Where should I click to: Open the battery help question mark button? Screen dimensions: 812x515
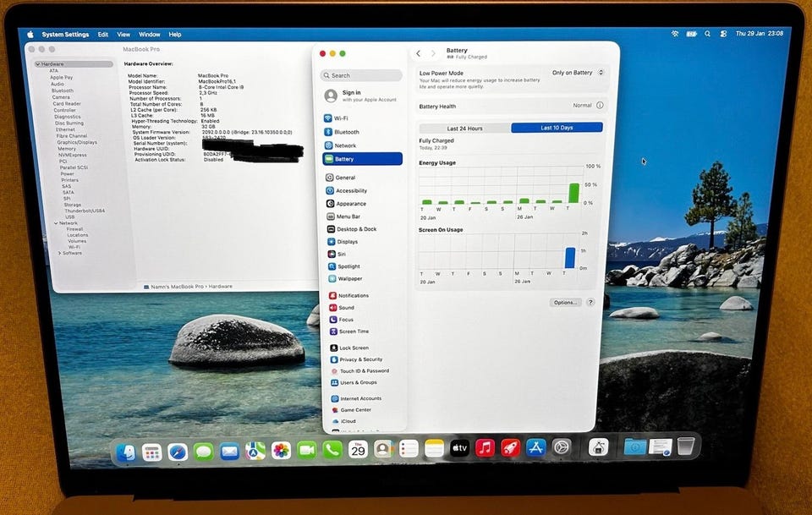click(x=590, y=302)
